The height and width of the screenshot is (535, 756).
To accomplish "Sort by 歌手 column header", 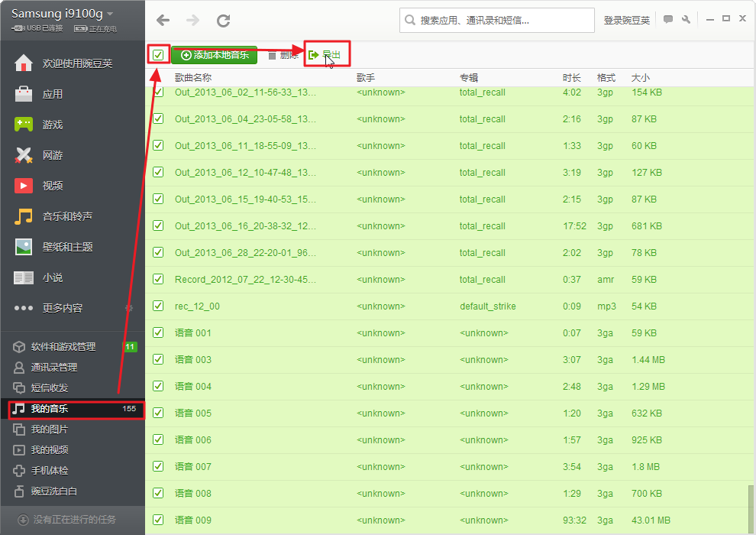I will click(366, 78).
